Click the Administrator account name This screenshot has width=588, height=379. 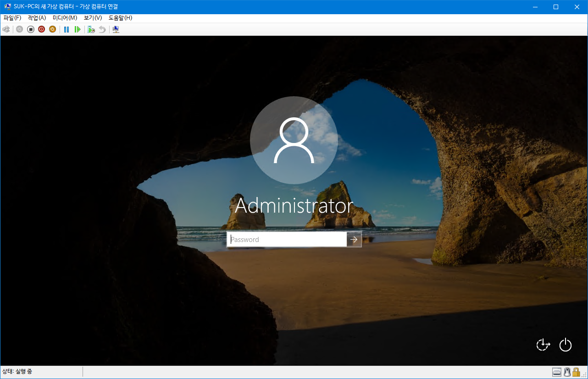294,206
